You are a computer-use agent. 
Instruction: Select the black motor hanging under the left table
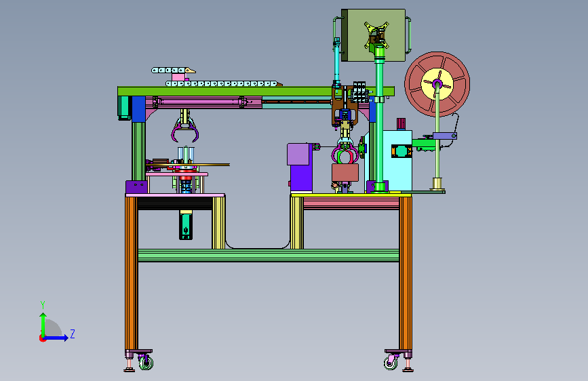click(186, 225)
